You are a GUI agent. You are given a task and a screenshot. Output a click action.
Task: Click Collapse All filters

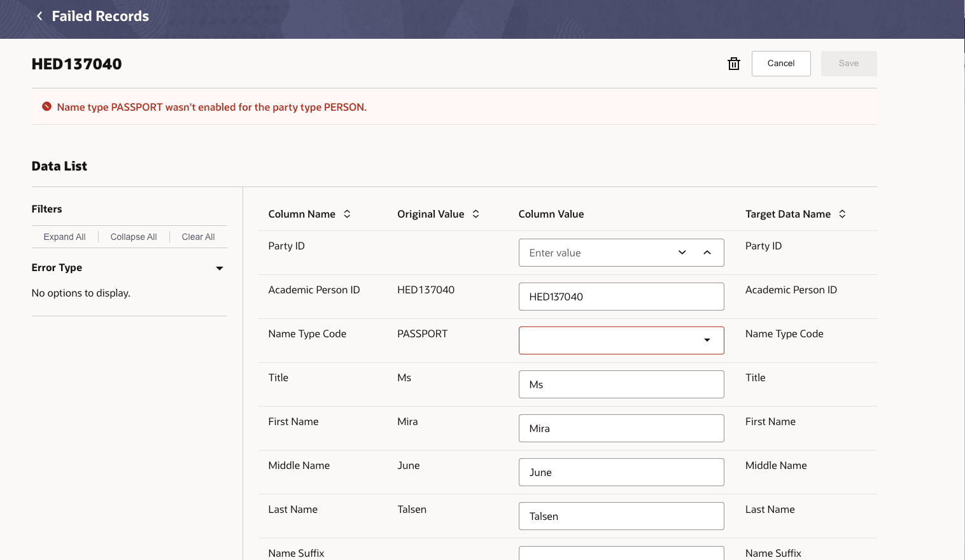[x=134, y=237]
